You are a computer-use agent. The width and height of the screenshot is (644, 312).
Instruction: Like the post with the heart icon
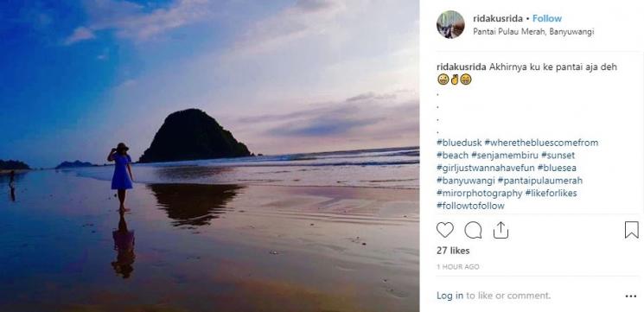click(445, 230)
